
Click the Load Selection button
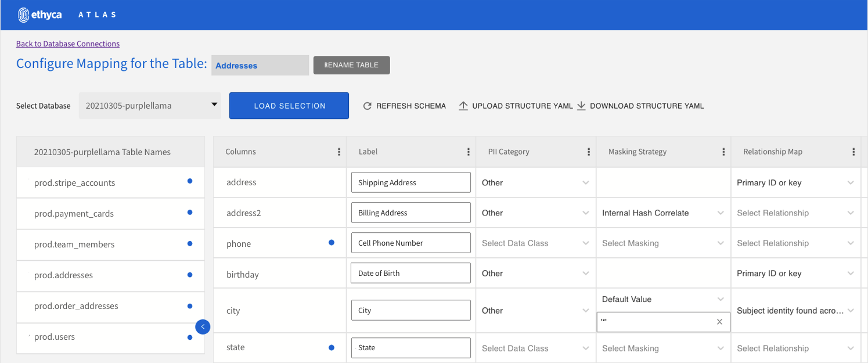pyautogui.click(x=289, y=106)
